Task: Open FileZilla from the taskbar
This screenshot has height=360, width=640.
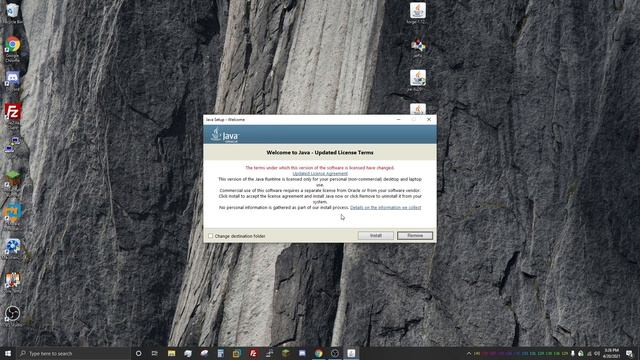Action: click(253, 353)
